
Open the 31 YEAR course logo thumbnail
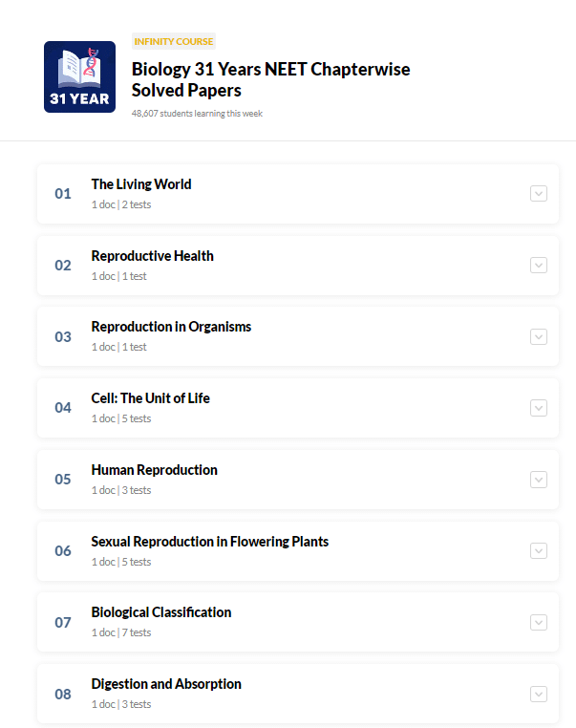[x=79, y=76]
